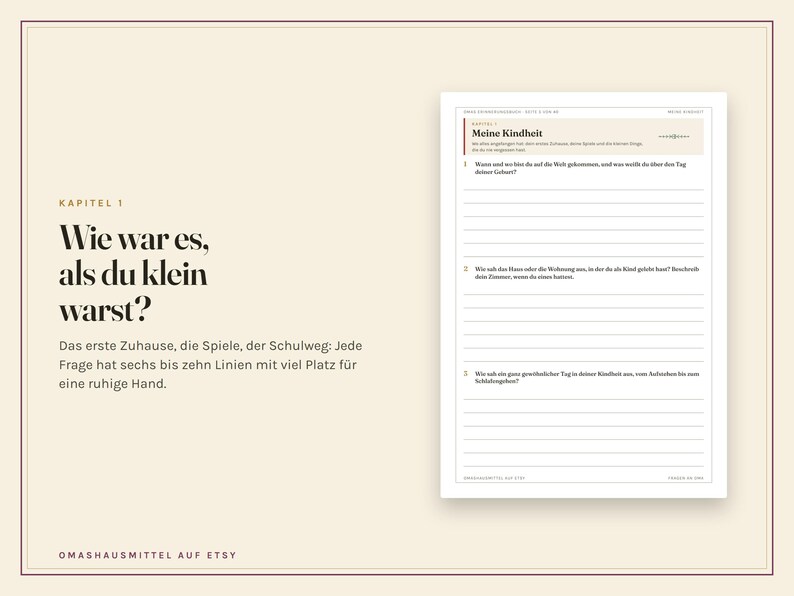
Task: Click the golden question number 3
Action: [465, 374]
